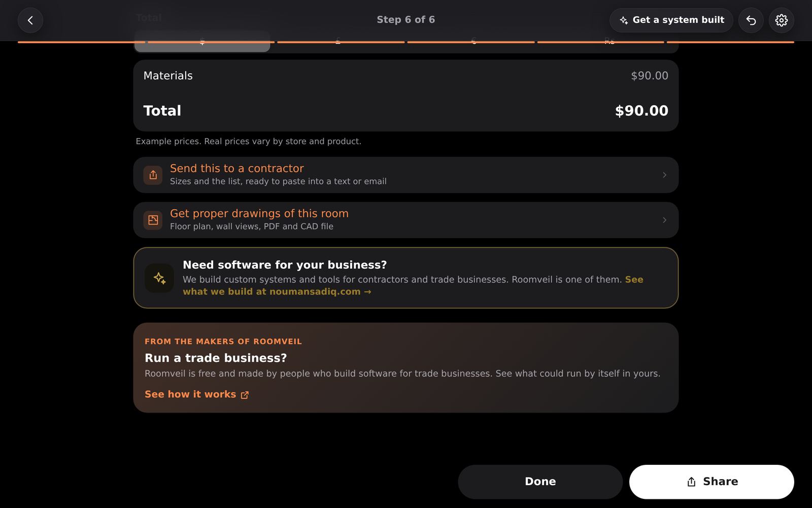Click the undo arrow icon
Viewport: 812px width, 508px height.
pyautogui.click(x=751, y=20)
